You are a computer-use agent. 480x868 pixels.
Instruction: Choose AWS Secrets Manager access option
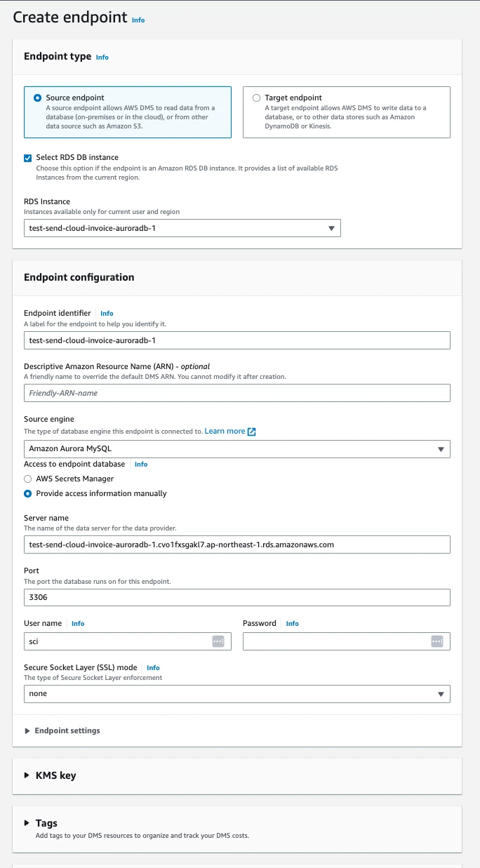[28, 479]
